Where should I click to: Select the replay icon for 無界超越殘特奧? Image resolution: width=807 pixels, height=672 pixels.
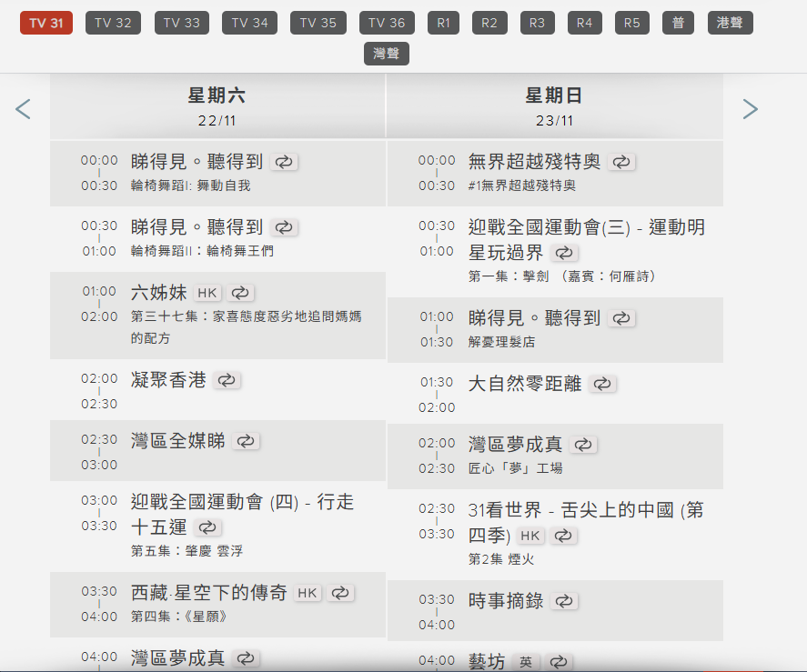point(622,161)
